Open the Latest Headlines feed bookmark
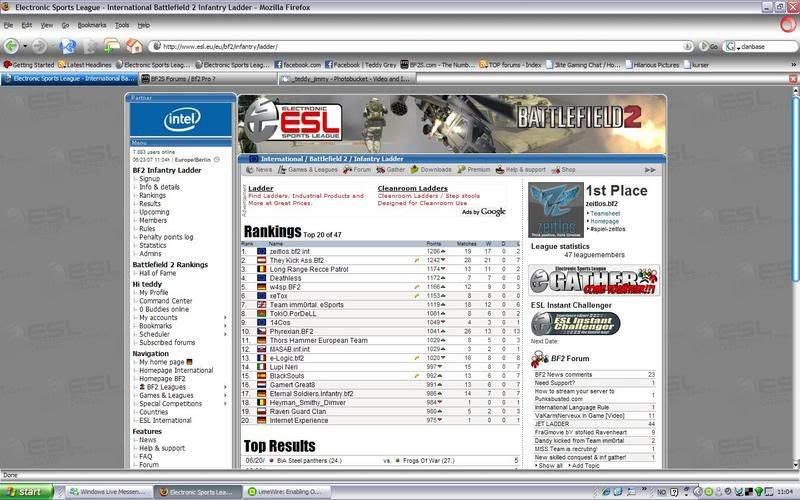The image size is (800, 500). point(85,65)
